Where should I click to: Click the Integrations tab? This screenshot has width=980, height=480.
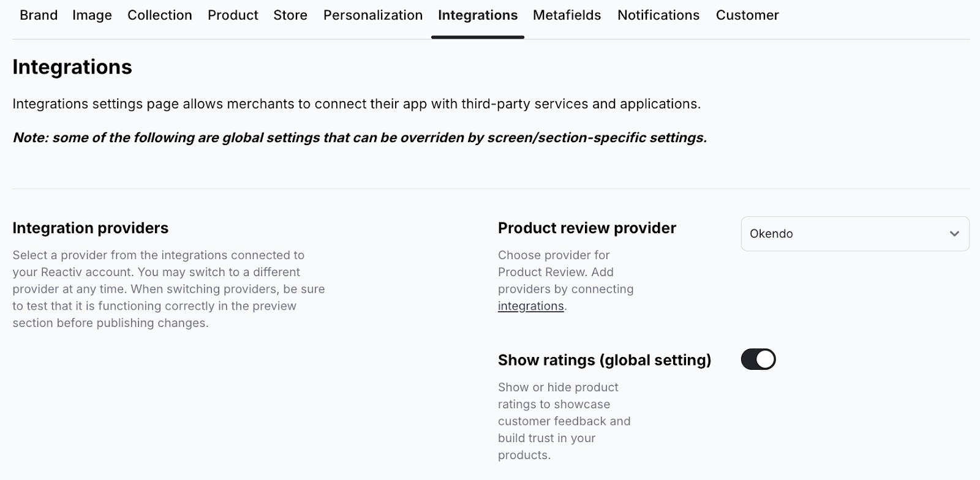point(477,15)
